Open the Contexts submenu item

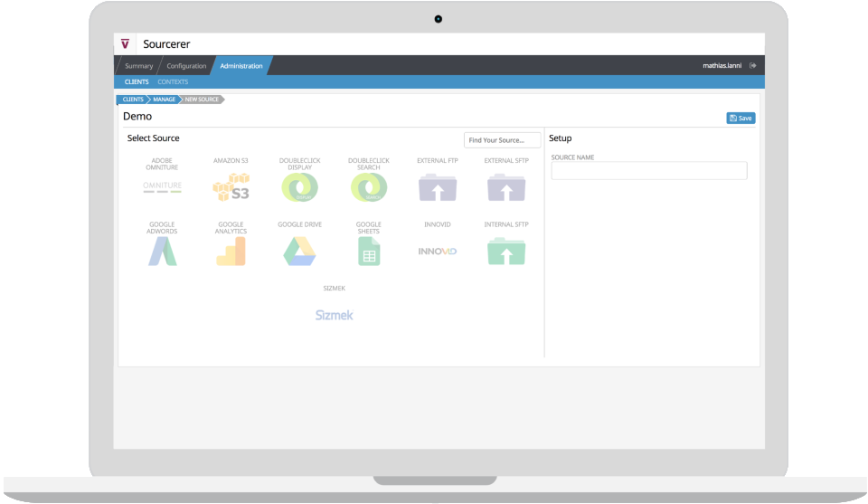(173, 82)
